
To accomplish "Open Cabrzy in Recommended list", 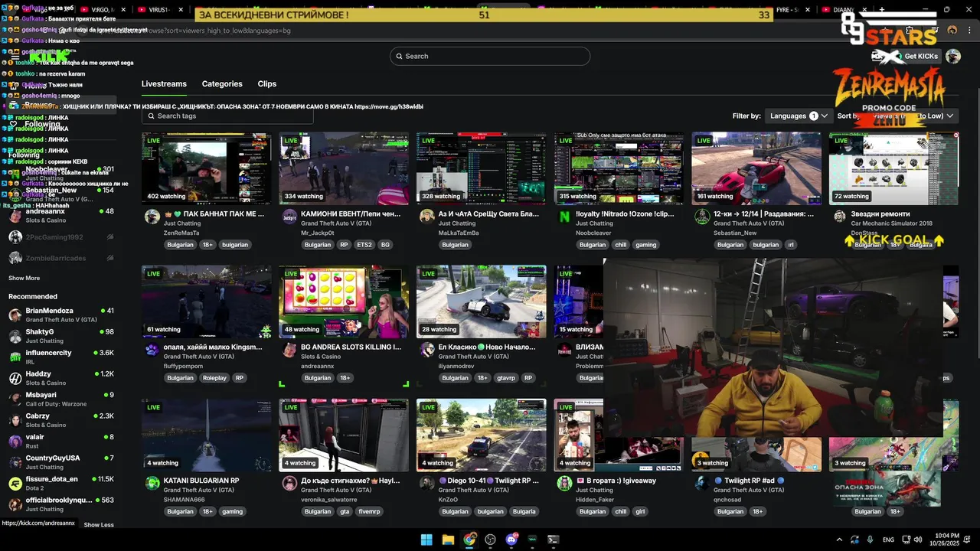I will click(61, 420).
